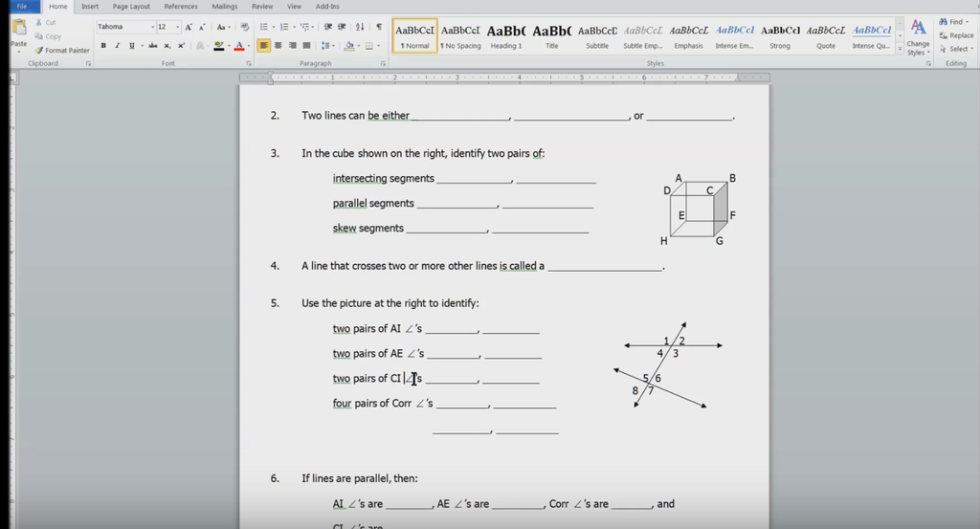Open the Clipboard pane launcher
Image resolution: width=980 pixels, height=529 pixels.
pyautogui.click(x=88, y=64)
